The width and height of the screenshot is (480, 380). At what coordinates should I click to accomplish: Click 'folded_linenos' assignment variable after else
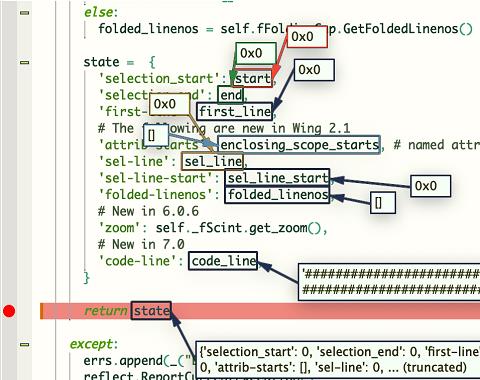148,29
